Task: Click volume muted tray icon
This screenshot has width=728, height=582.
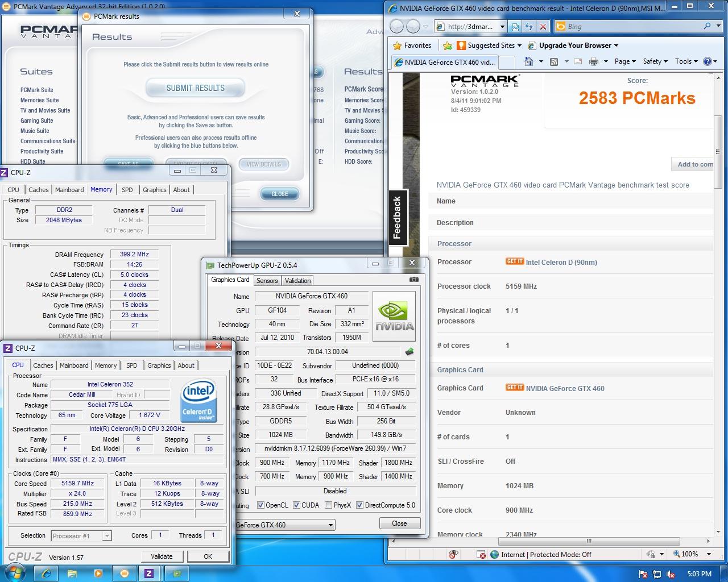Action: coord(671,573)
